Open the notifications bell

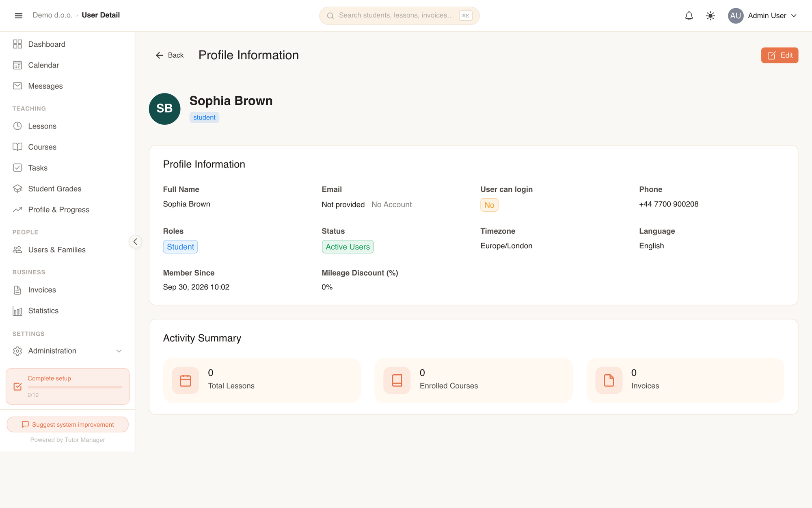pos(689,16)
